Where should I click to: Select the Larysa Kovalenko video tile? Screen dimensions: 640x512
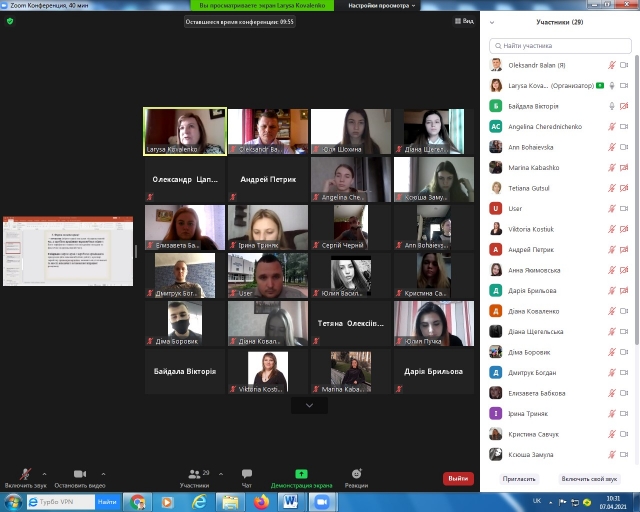point(185,131)
